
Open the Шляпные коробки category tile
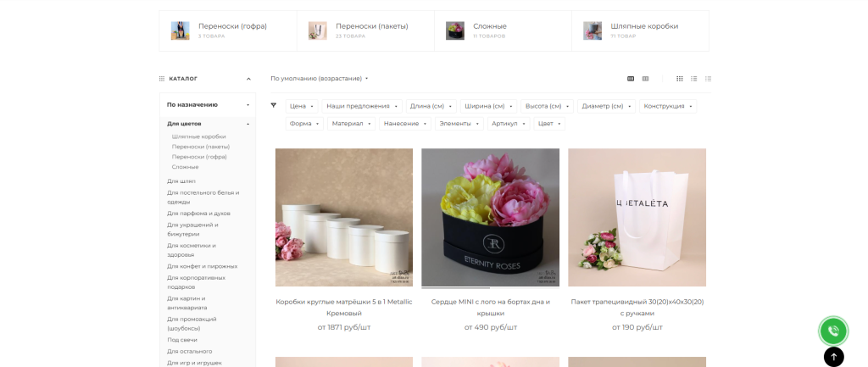(640, 31)
